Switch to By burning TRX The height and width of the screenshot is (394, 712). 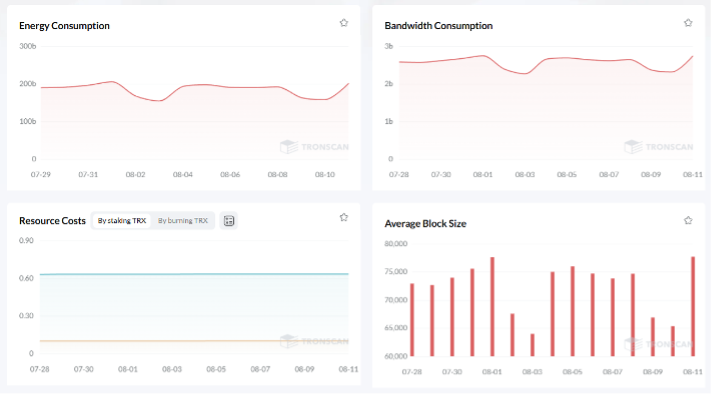(183, 221)
